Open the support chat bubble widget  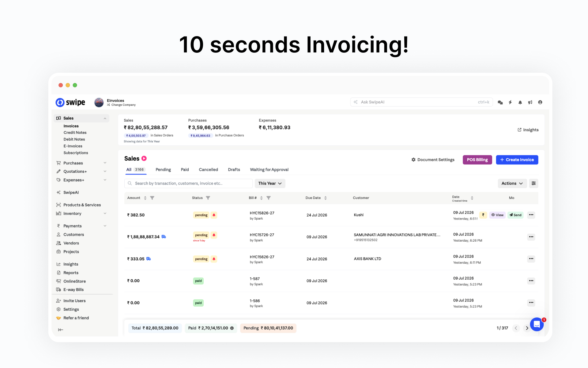coord(537,324)
